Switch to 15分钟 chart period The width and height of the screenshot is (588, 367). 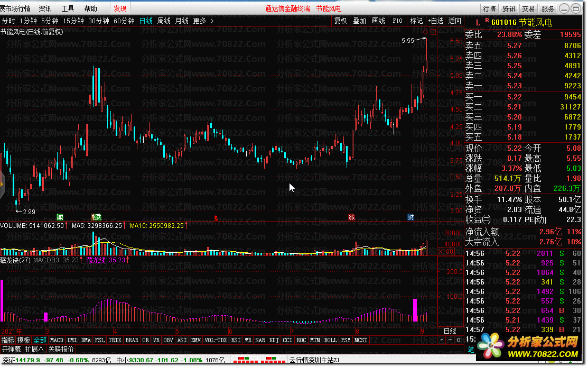(x=73, y=21)
